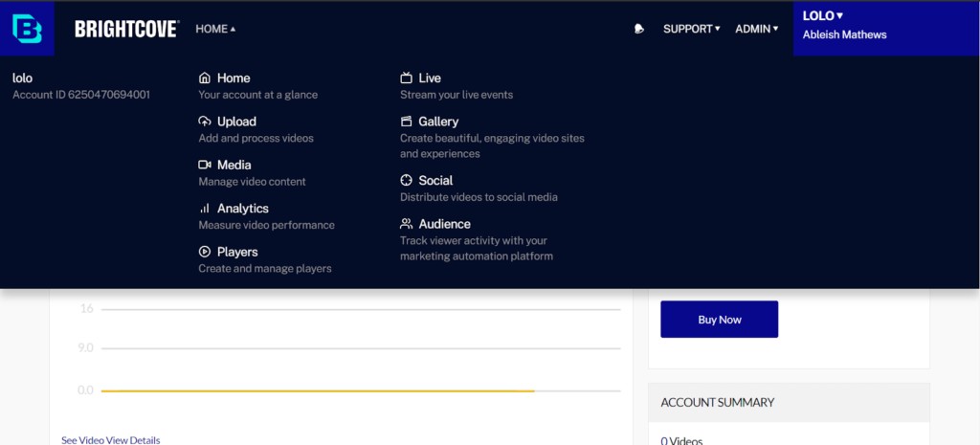Viewport: 980px width, 445px height.
Task: Click the 0 Videos link
Action: point(681,440)
